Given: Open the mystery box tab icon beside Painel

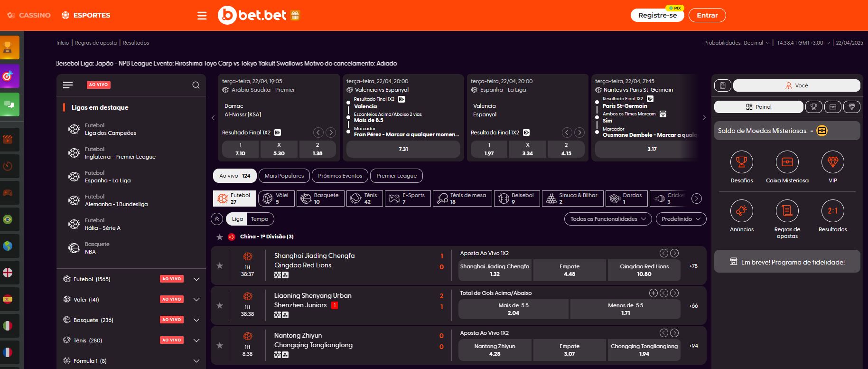Looking at the screenshot, I should tap(833, 107).
